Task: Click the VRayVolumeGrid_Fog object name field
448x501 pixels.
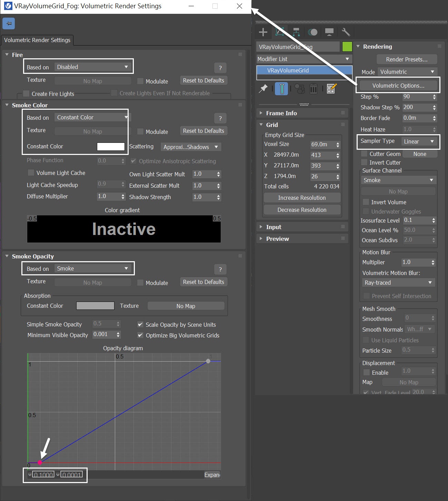Action: (x=298, y=47)
